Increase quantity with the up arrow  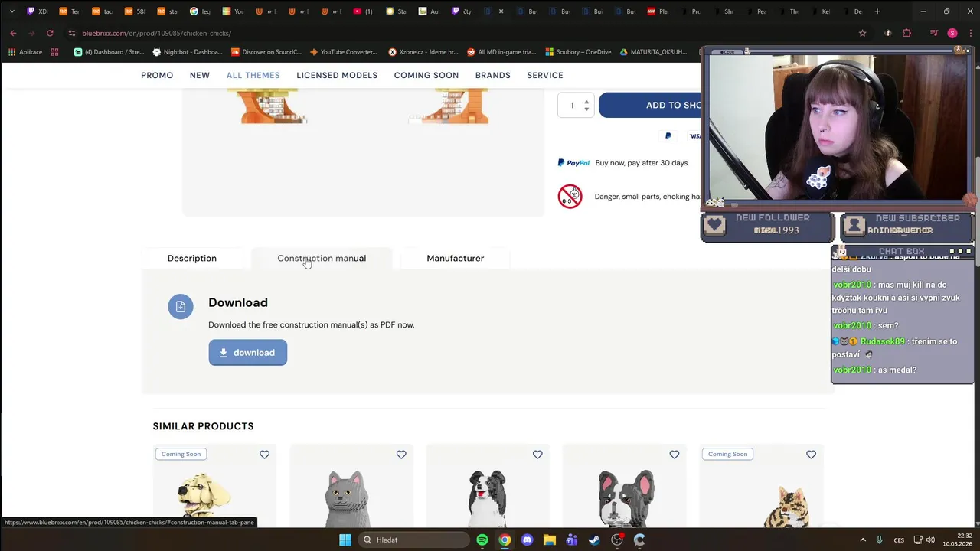pyautogui.click(x=586, y=101)
